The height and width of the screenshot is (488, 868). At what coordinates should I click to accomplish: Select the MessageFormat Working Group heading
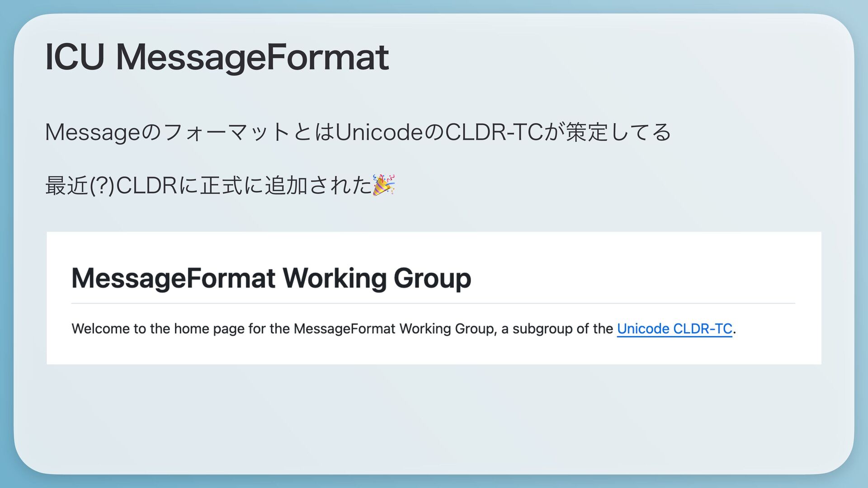click(271, 278)
